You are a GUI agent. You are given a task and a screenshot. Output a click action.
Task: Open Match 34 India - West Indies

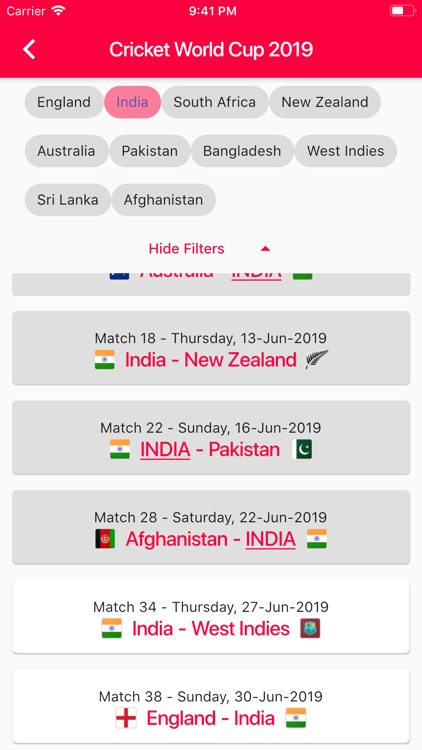point(211,616)
